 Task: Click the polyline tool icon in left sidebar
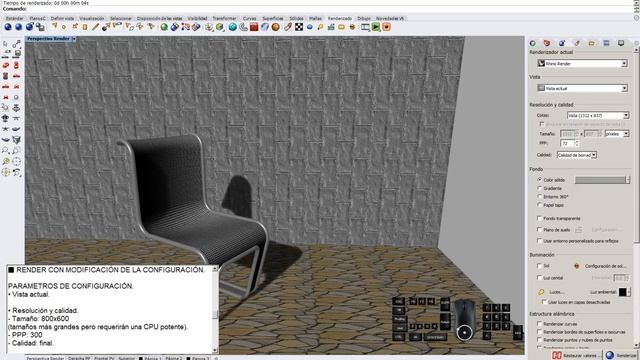(x=16, y=44)
